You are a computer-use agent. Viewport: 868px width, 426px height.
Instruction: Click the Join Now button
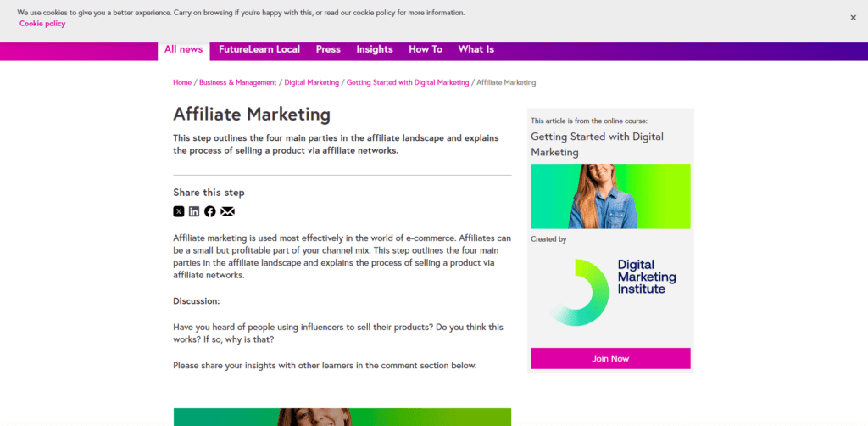tap(610, 358)
